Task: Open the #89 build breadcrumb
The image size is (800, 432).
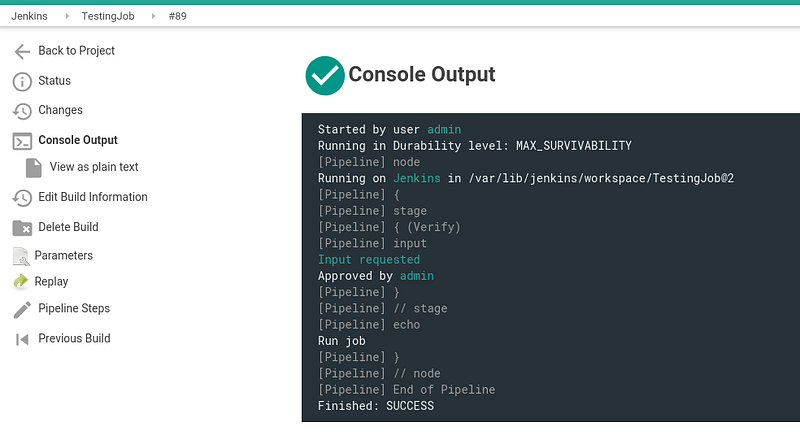Action: coord(178,16)
